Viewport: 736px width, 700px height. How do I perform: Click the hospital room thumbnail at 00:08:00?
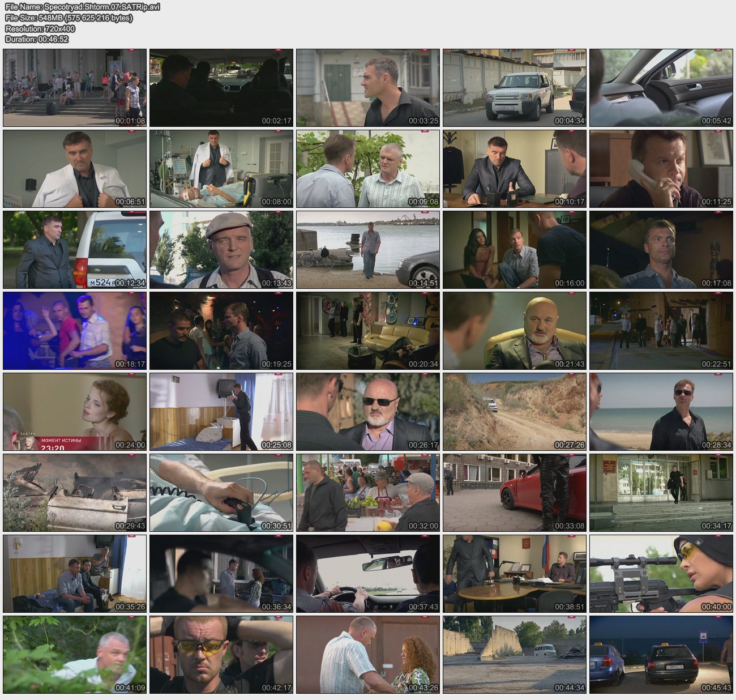(x=221, y=169)
